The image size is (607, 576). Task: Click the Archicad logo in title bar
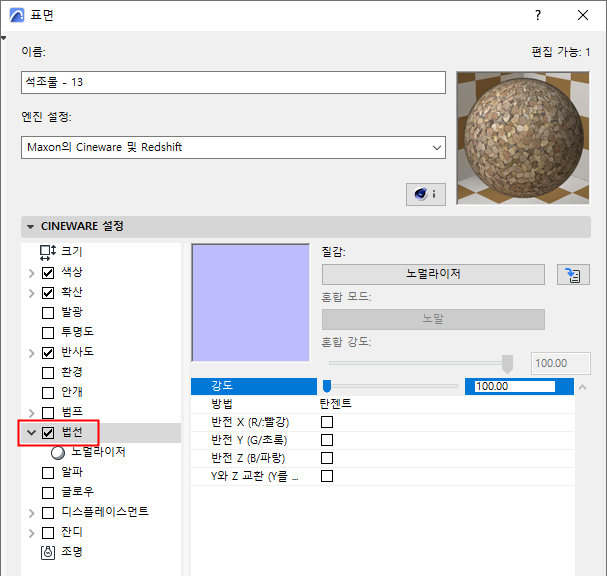pyautogui.click(x=17, y=15)
